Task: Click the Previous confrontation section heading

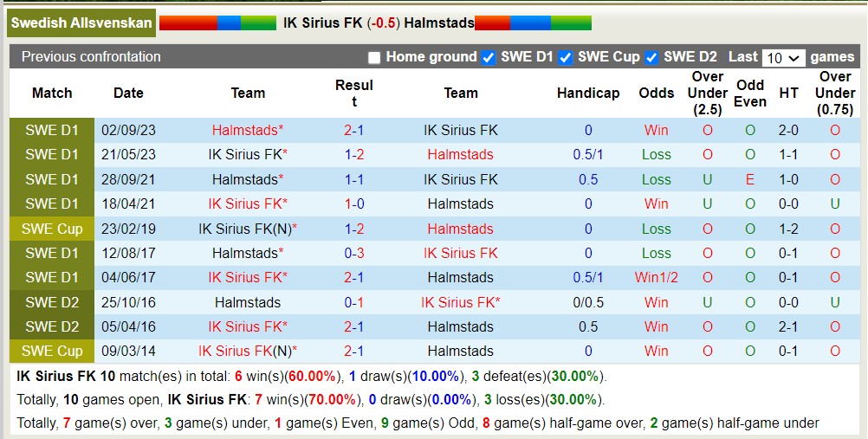Action: pyautogui.click(x=91, y=57)
